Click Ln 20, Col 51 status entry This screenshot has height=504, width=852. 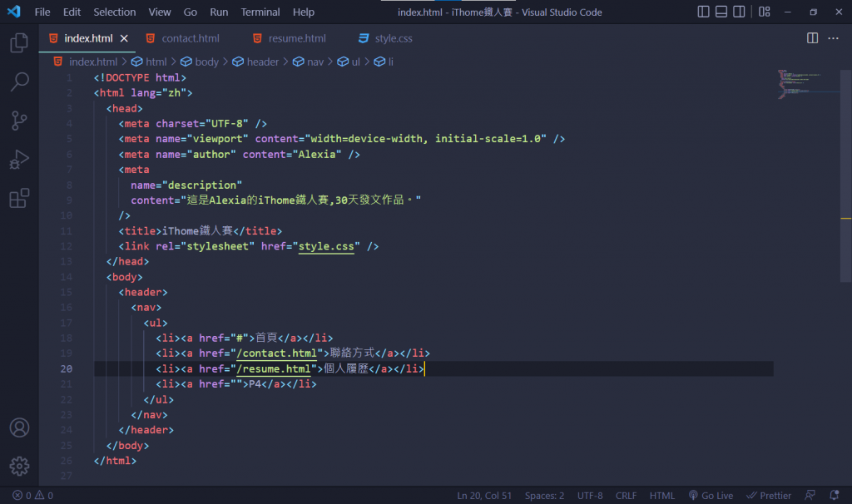coord(484,496)
